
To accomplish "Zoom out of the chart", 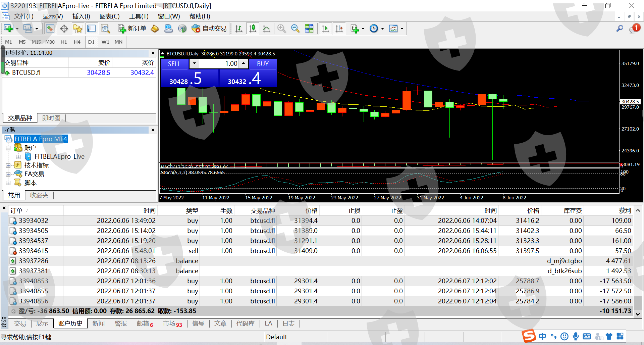I will pos(295,29).
